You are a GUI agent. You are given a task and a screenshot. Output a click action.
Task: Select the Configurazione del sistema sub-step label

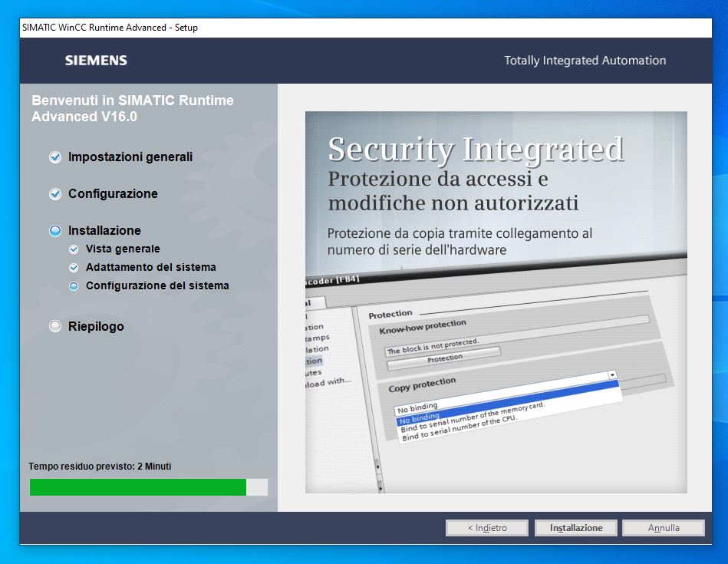point(157,285)
